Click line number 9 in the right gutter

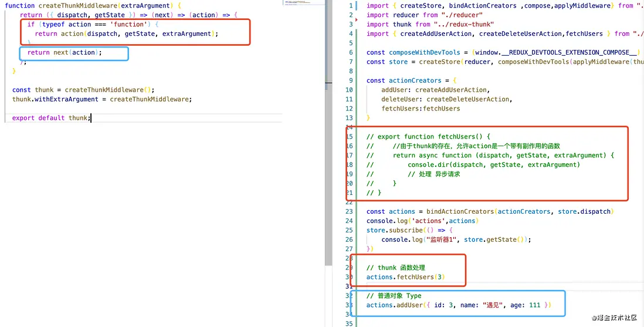point(351,80)
